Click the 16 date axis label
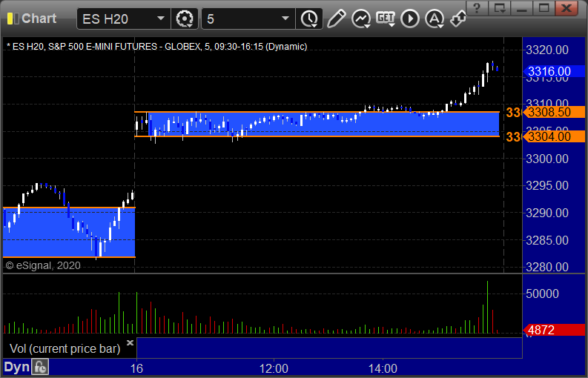 pos(136,368)
